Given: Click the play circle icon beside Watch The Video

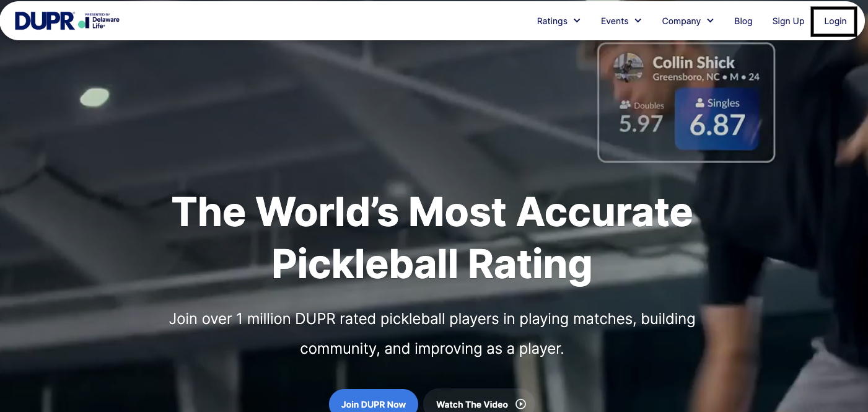Looking at the screenshot, I should coord(520,404).
